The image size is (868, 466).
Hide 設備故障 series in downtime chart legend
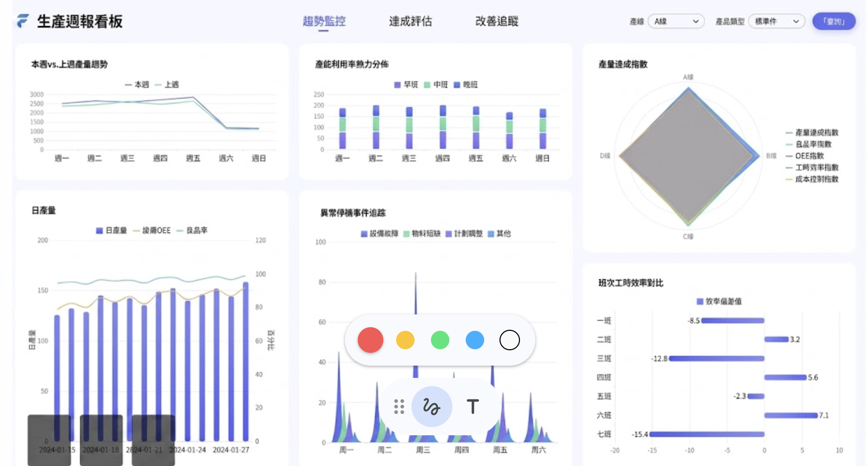click(x=380, y=234)
